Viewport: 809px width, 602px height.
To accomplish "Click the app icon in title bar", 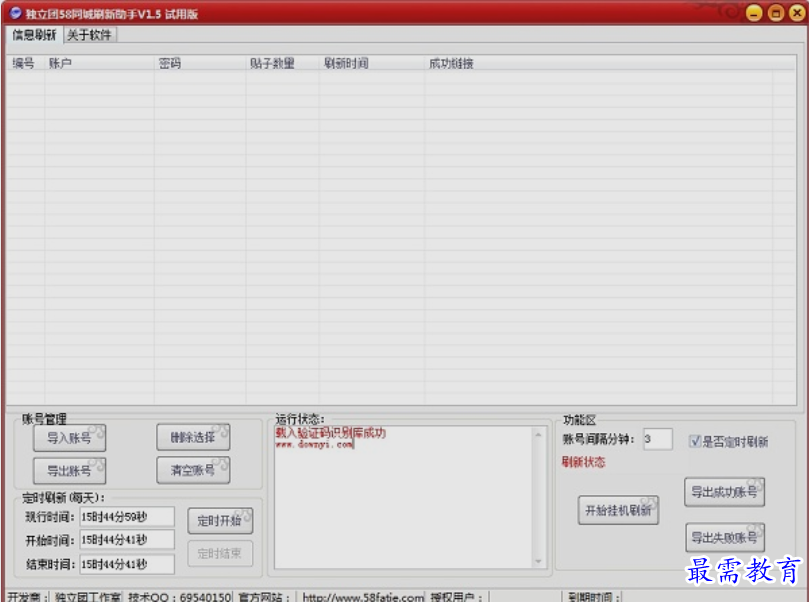I will click(15, 12).
